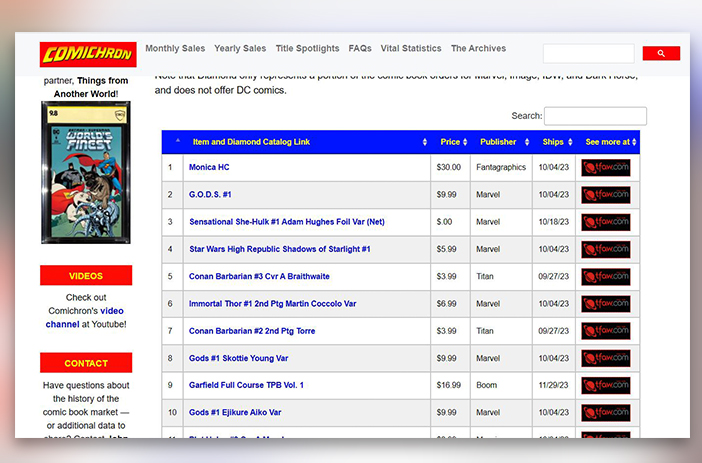702x463 pixels.
Task: Open tfaw.com badge for Immortal Thor row
Action: (606, 304)
